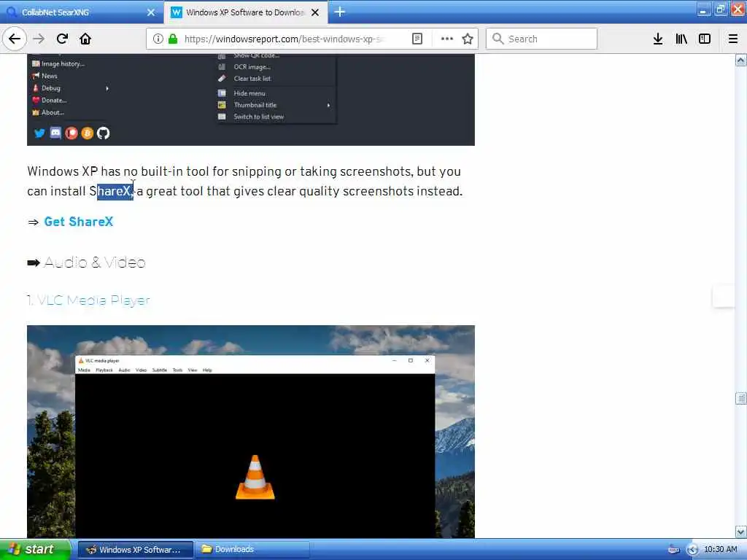Click the system tray device icon

[673, 550]
